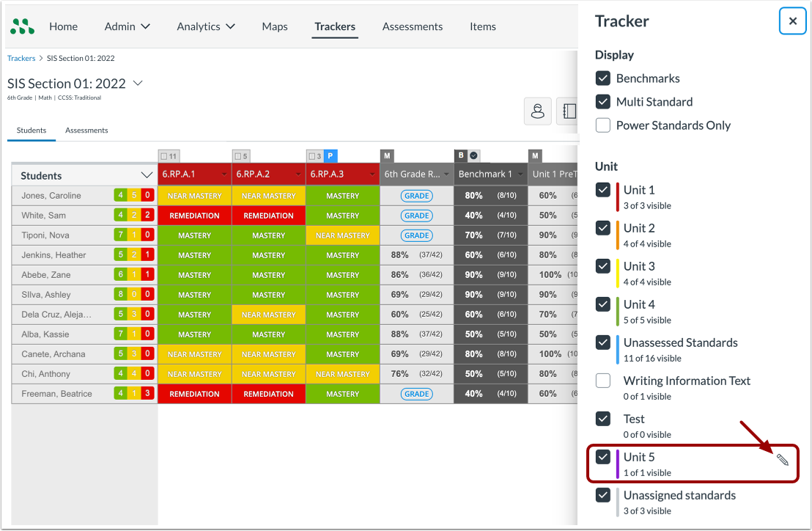Switch to the Students tab
The height and width of the screenshot is (531, 812).
click(32, 130)
